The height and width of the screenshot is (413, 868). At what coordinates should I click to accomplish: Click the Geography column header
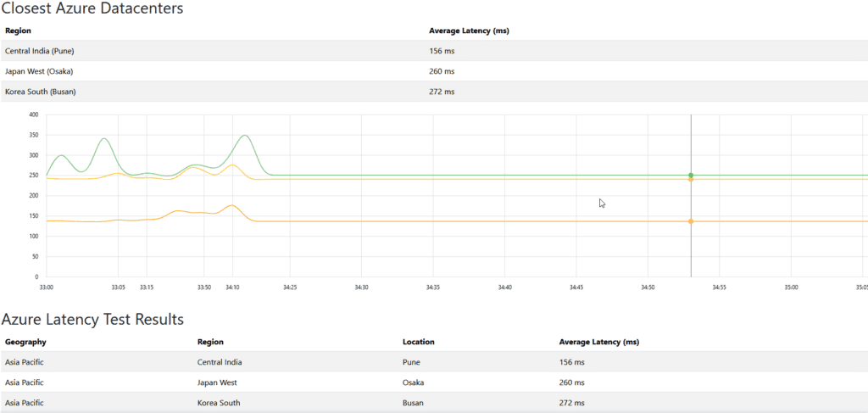[25, 342]
